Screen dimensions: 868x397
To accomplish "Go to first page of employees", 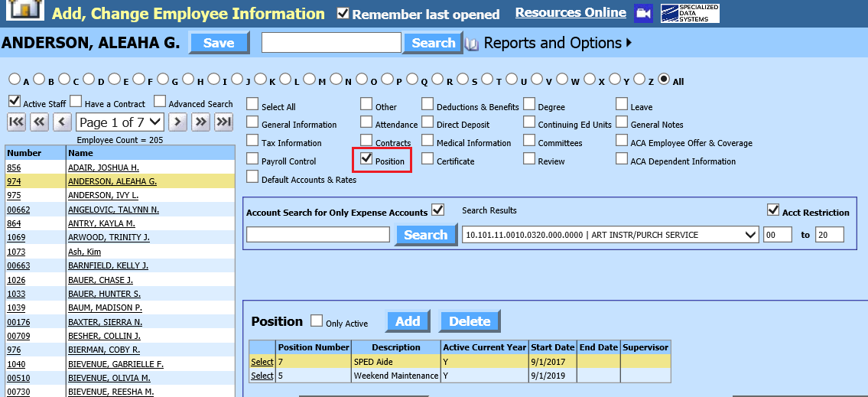I will tap(17, 122).
